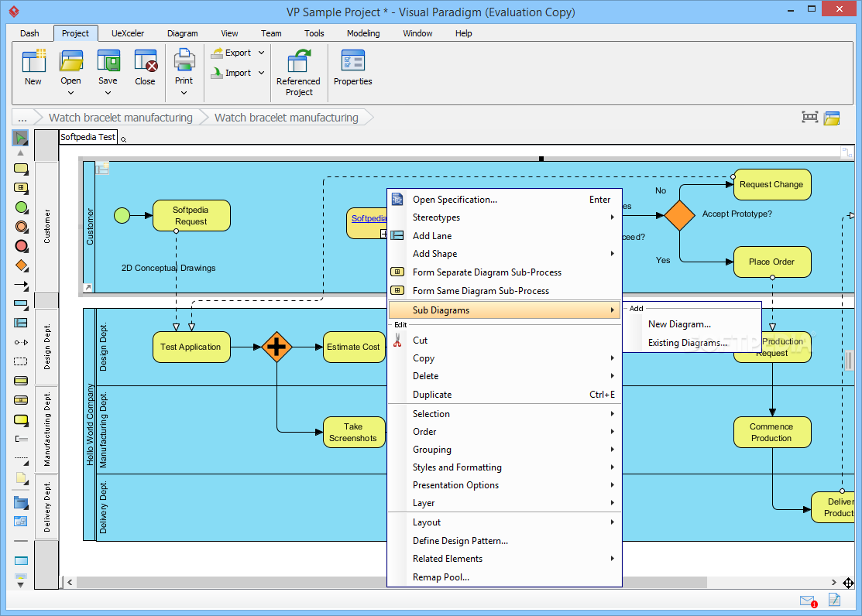Viewport: 862px width, 616px height.
Task: Select the Text Annotation tool in palette
Action: [x=21, y=439]
